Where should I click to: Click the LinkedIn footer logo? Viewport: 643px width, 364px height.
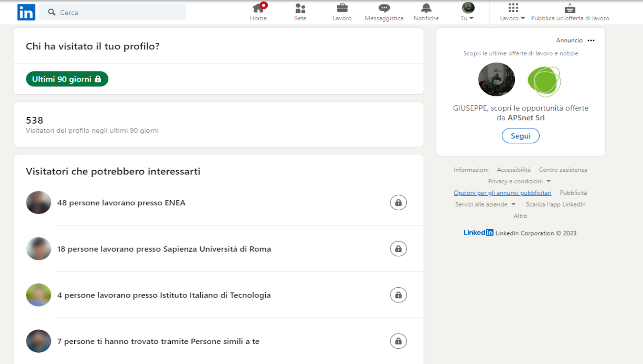[x=478, y=233]
